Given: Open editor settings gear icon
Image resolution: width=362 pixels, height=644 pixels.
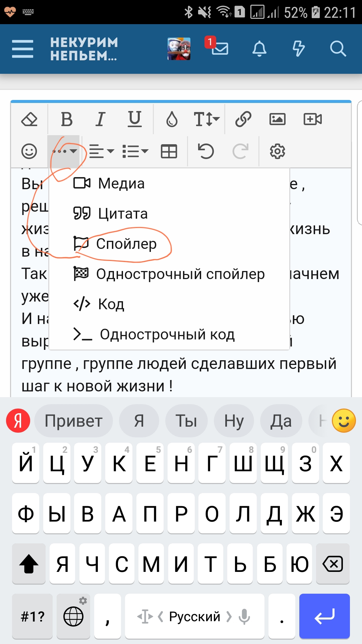Looking at the screenshot, I should (278, 151).
